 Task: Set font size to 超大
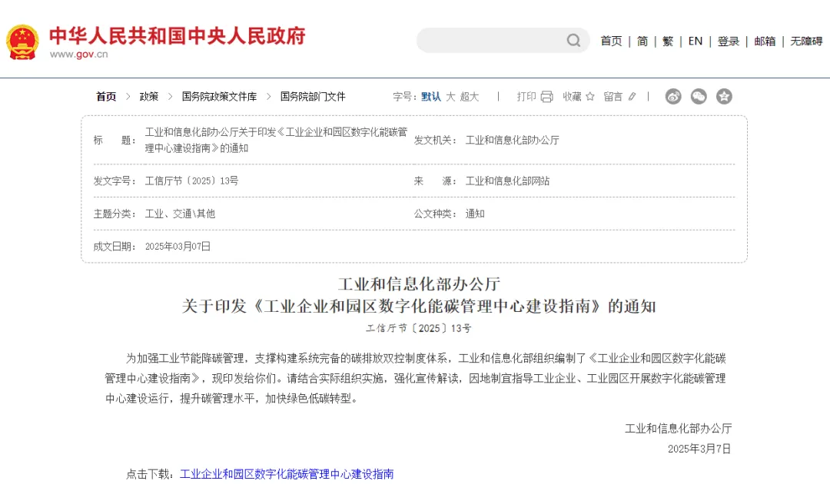point(470,97)
